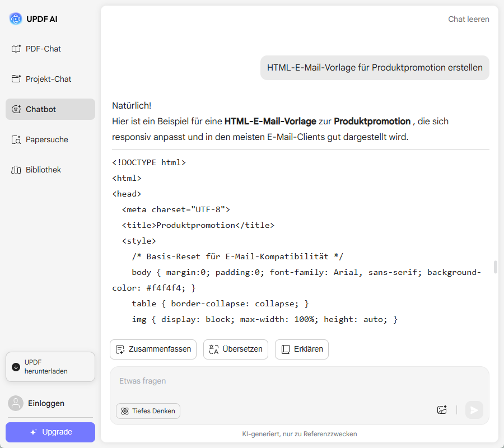This screenshot has height=448, width=504.
Task: Click the Erklären book icon
Action: [286, 349]
